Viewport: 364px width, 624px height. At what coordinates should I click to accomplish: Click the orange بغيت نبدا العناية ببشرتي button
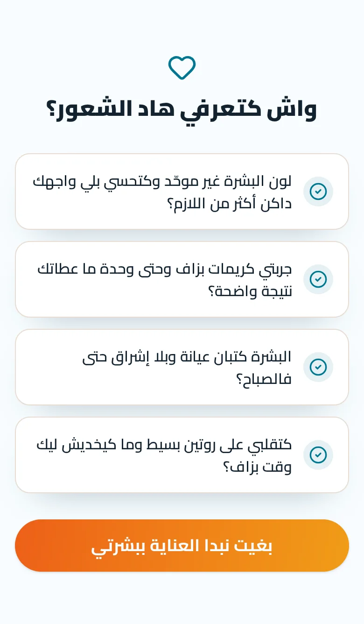(182, 546)
